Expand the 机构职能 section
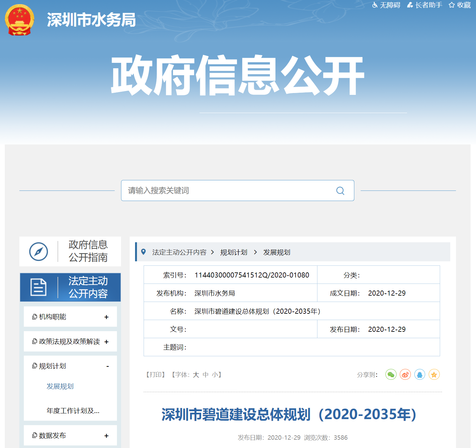This screenshot has width=476, height=448. (x=106, y=317)
